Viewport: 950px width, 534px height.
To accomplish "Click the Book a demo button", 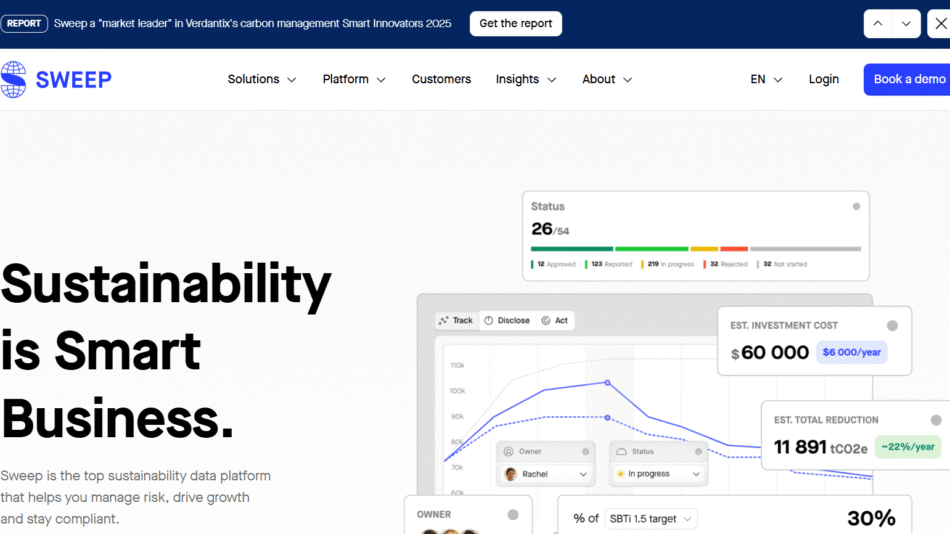I will click(x=908, y=80).
